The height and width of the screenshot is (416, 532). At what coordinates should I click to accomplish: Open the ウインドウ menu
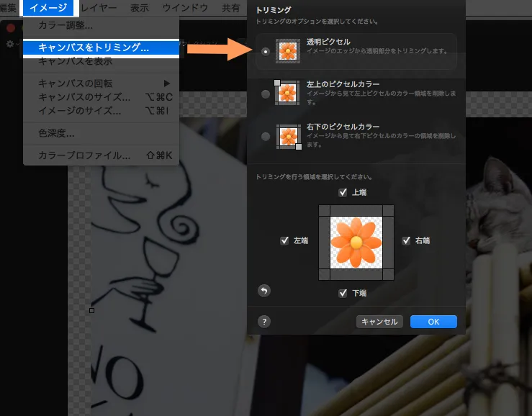tap(185, 8)
